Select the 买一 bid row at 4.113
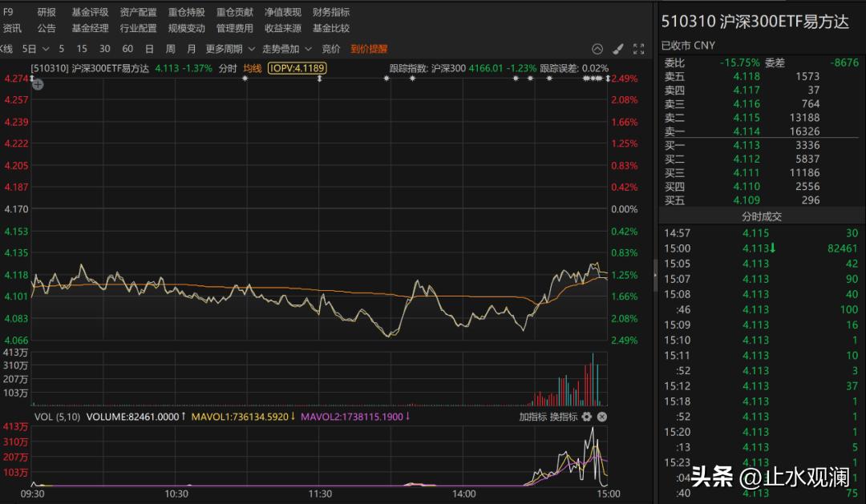The height and width of the screenshot is (504, 866). click(x=762, y=145)
